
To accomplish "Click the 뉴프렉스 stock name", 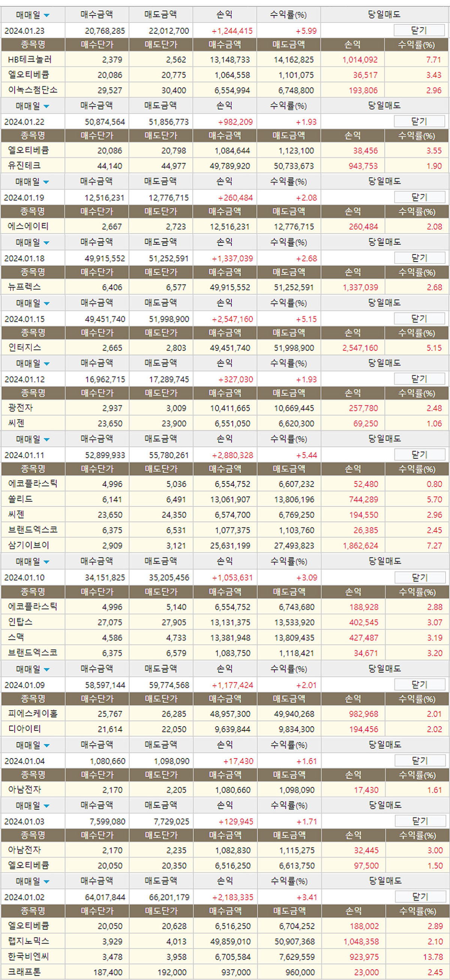I will tap(24, 287).
